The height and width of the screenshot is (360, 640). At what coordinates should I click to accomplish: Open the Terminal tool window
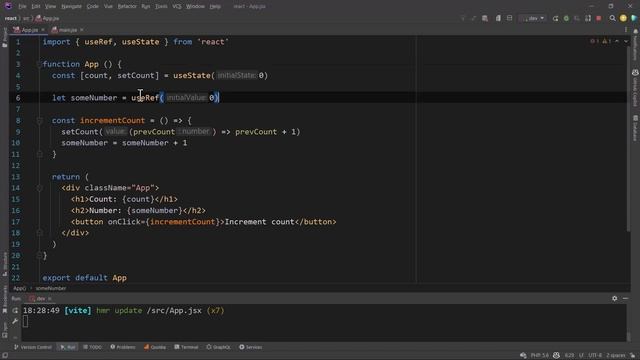[186, 347]
